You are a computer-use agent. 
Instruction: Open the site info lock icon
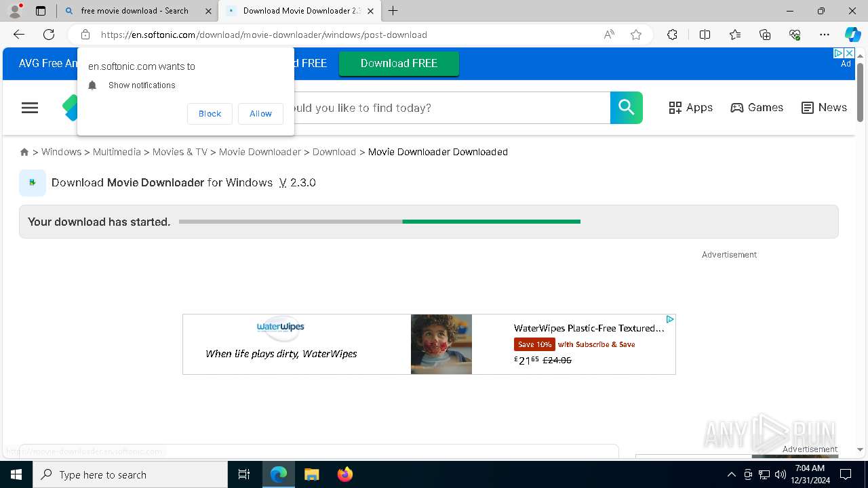(85, 35)
